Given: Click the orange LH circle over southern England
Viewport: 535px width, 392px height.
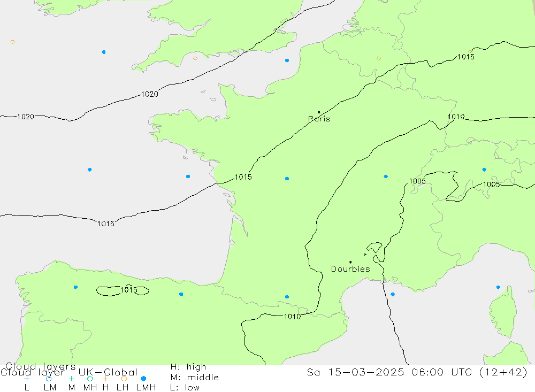Looking at the screenshot, I should tap(195, 58).
